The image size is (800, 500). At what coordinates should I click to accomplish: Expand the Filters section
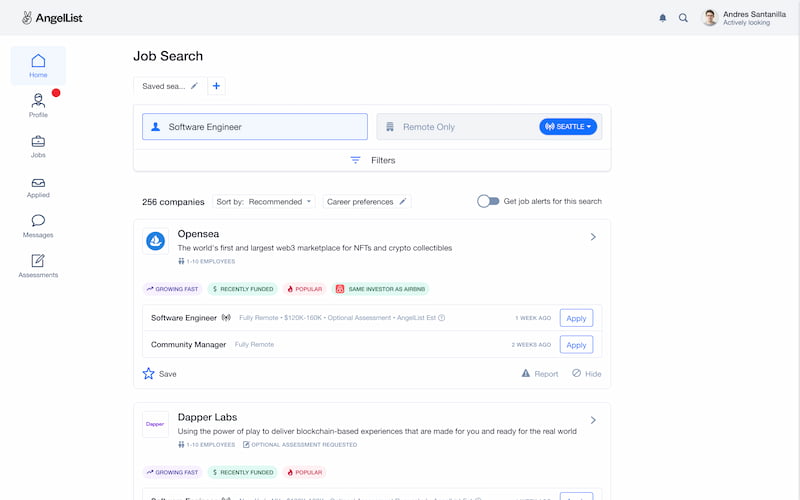pos(372,160)
